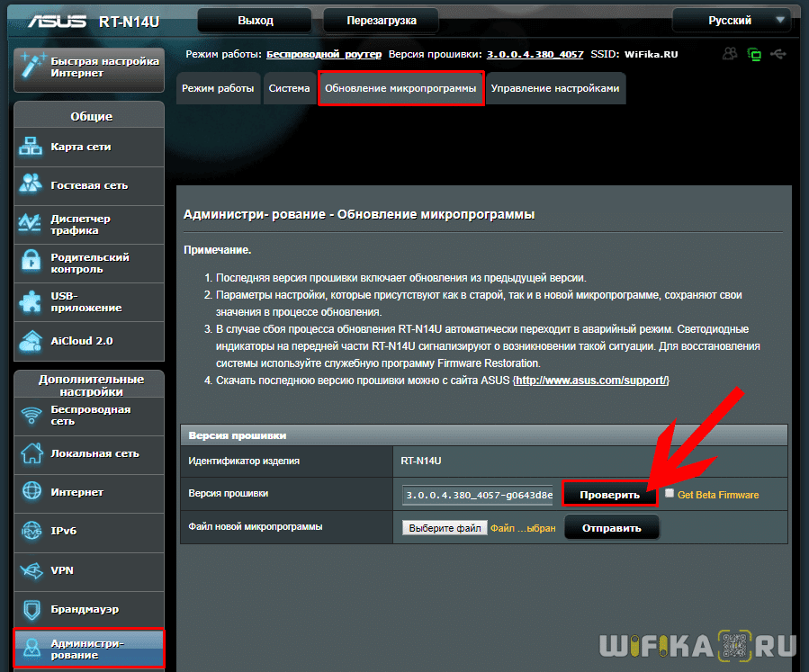
Task: Open Parental Control (Родительский контроль) lock icon
Action: pyautogui.click(x=31, y=263)
